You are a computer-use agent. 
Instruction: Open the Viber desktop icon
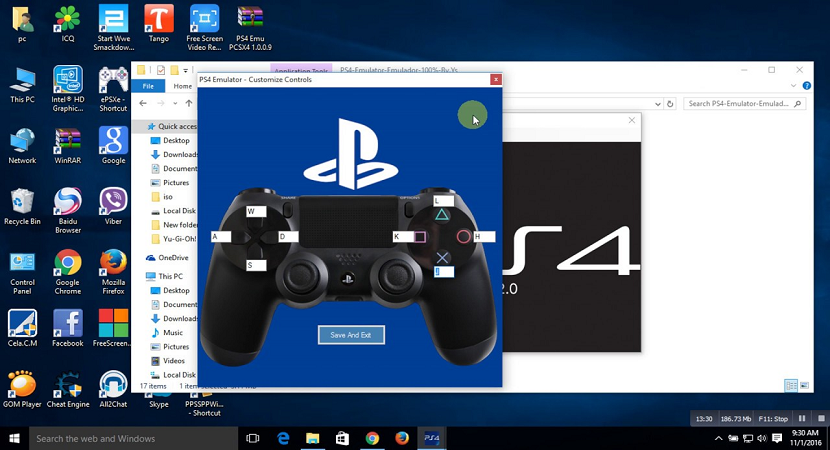tap(113, 206)
